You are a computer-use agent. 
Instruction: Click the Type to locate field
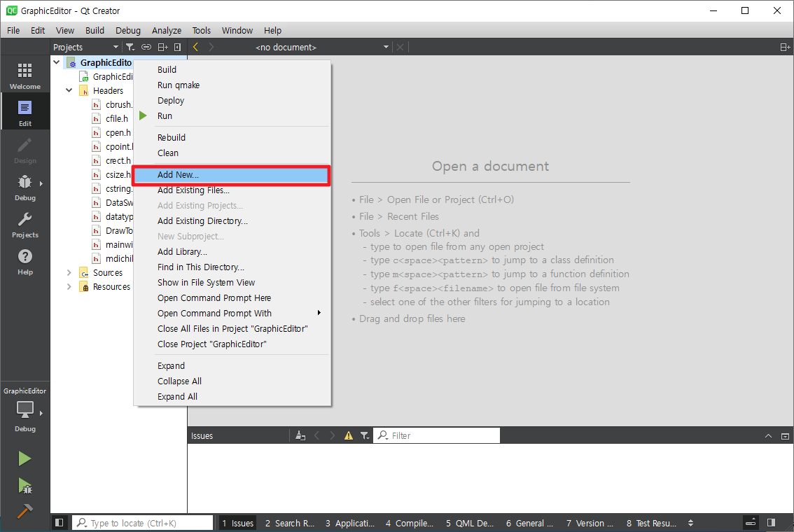(143, 523)
